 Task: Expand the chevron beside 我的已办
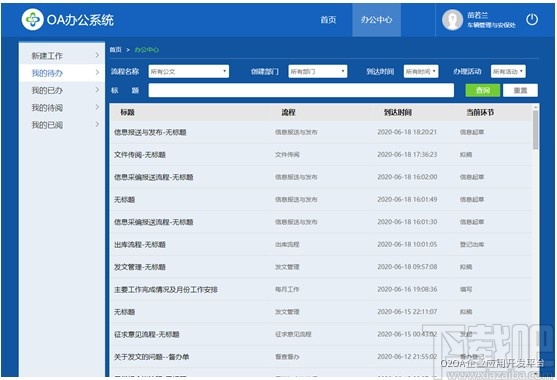(97, 90)
